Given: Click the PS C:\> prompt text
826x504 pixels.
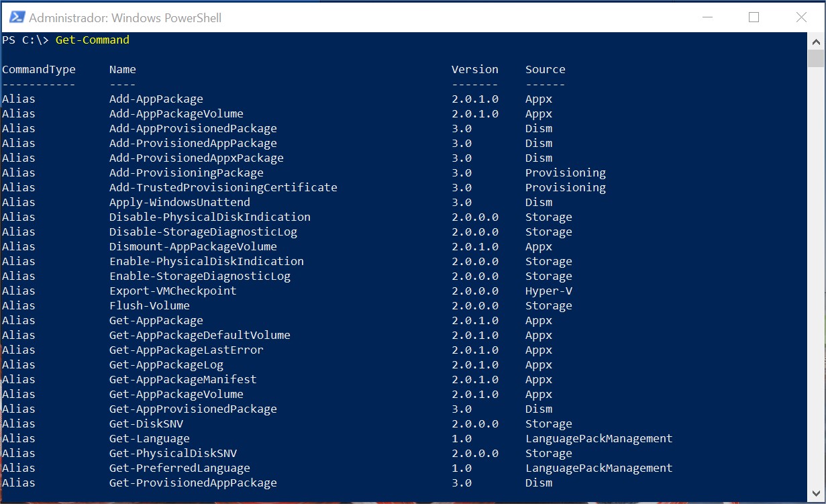Looking at the screenshot, I should click(25, 40).
